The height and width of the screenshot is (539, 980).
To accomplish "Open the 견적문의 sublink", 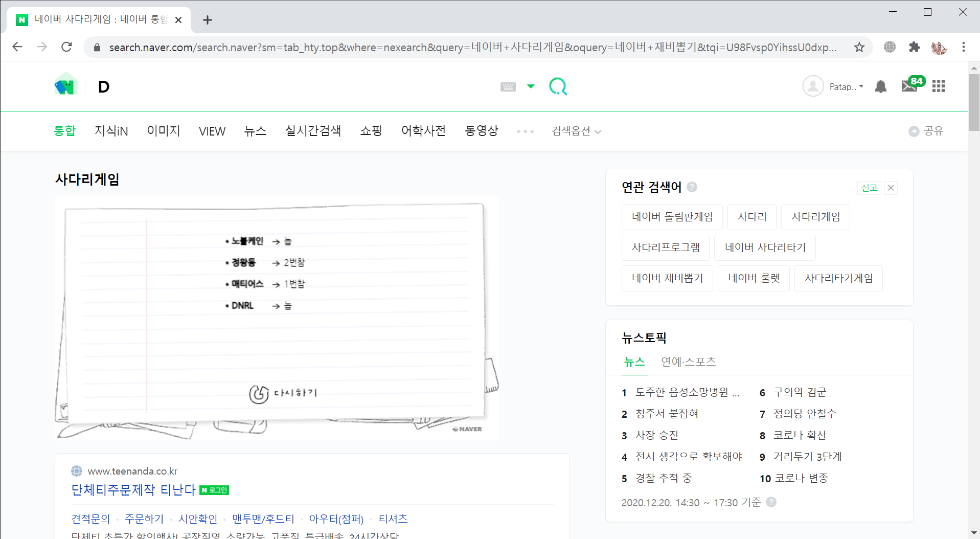I will [90, 519].
